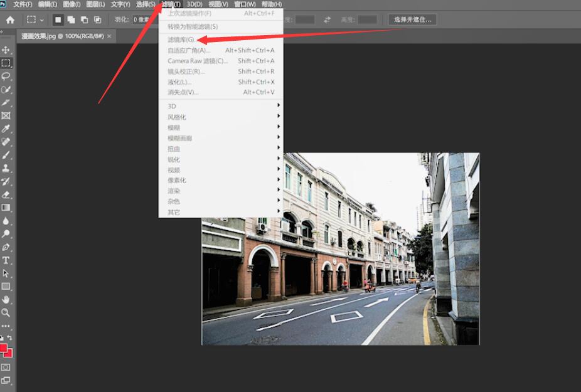Select the Crop tool

(6, 102)
